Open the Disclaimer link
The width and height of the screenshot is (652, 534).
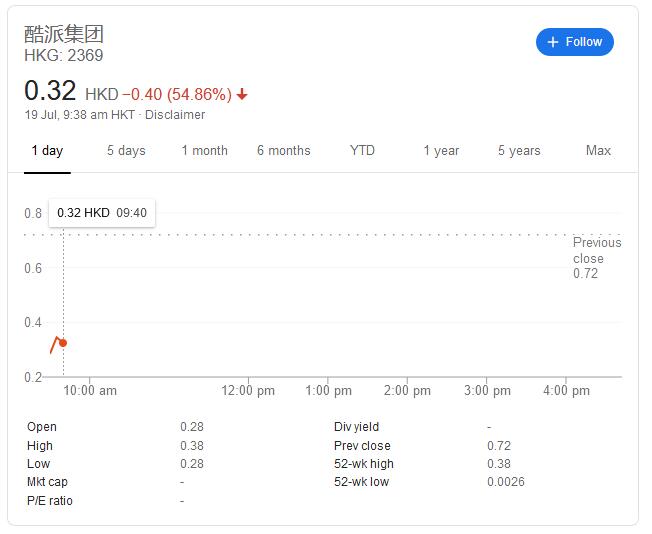(x=175, y=115)
